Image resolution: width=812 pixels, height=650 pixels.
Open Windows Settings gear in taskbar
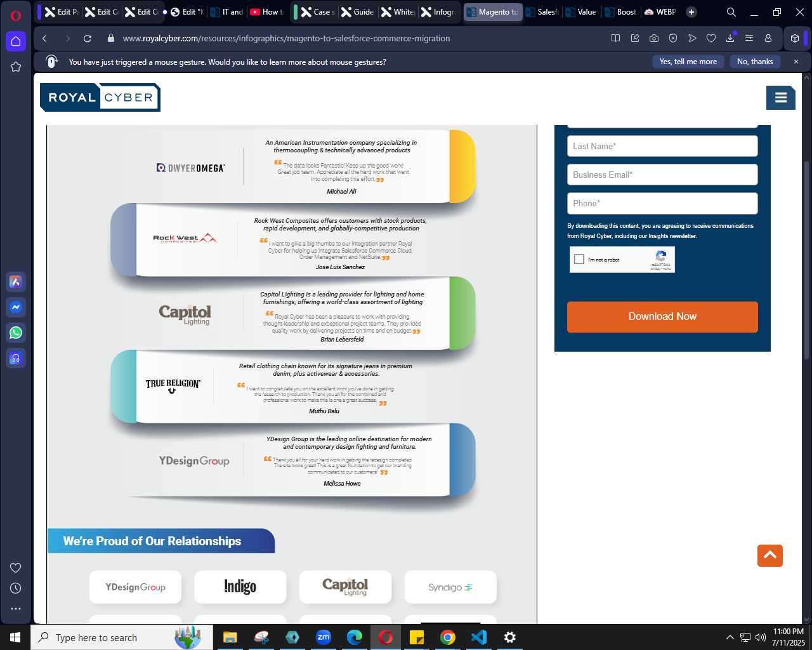(x=510, y=637)
